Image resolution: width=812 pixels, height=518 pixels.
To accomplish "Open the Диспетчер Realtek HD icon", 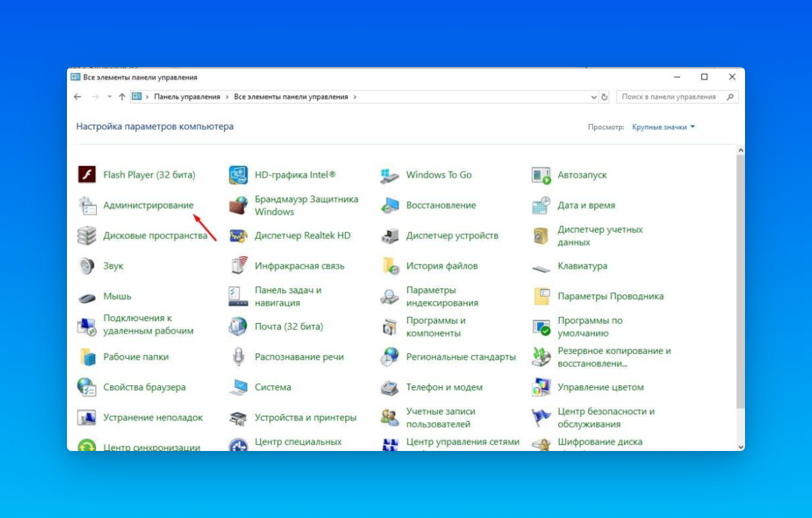I will pos(238,236).
